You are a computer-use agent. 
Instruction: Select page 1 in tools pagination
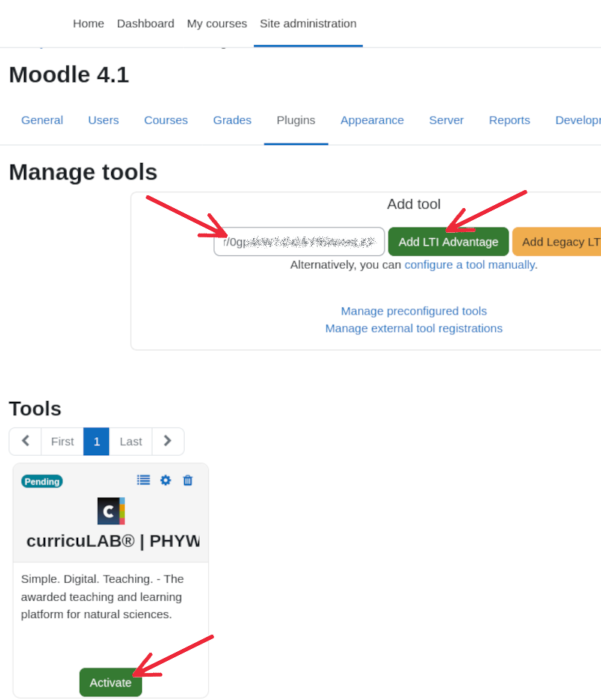(x=96, y=441)
